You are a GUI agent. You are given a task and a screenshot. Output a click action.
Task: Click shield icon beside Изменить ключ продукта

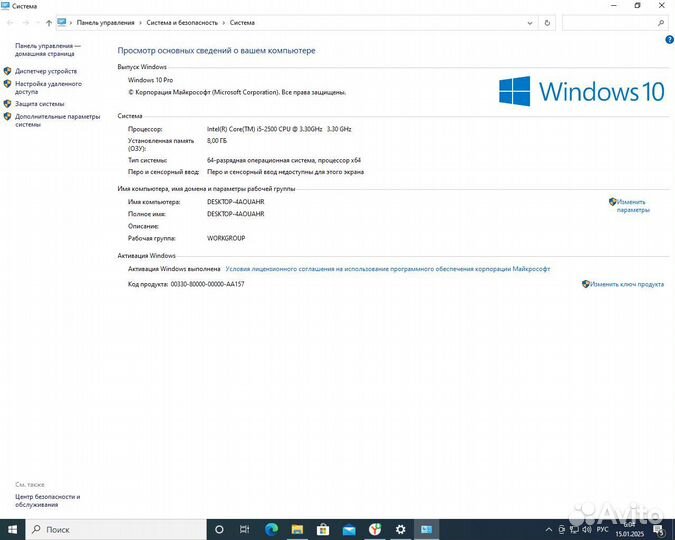point(585,284)
